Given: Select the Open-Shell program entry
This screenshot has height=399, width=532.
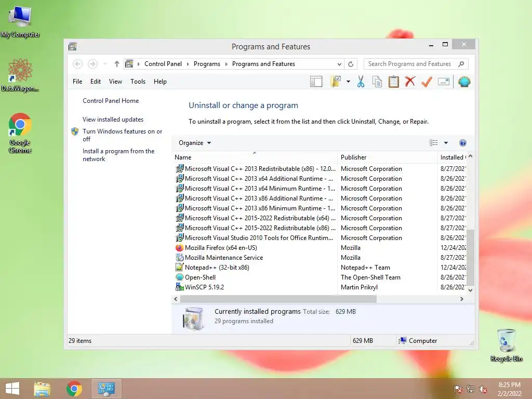Looking at the screenshot, I should click(x=200, y=277).
